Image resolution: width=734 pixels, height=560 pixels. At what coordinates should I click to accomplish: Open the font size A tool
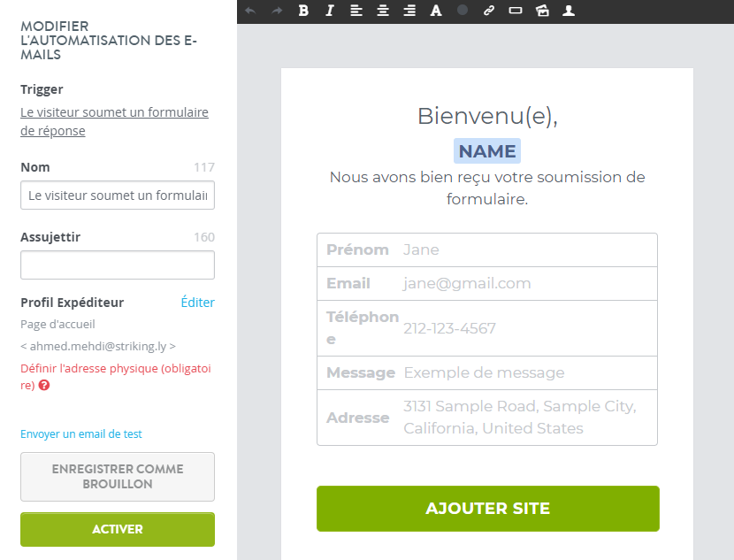[436, 11]
